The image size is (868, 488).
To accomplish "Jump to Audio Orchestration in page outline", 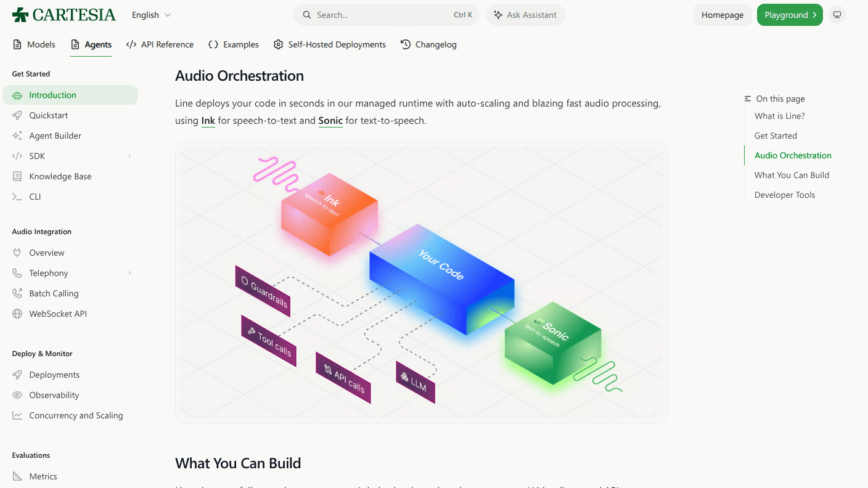I will point(793,155).
